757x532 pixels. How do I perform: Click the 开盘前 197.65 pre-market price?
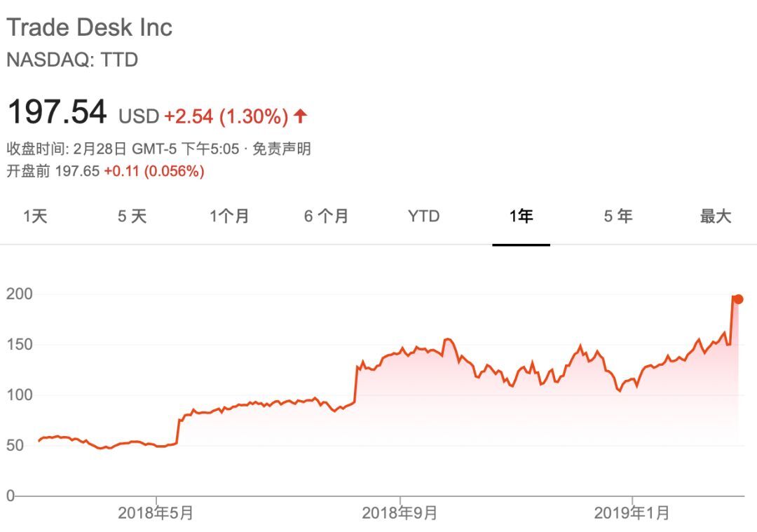(53, 171)
